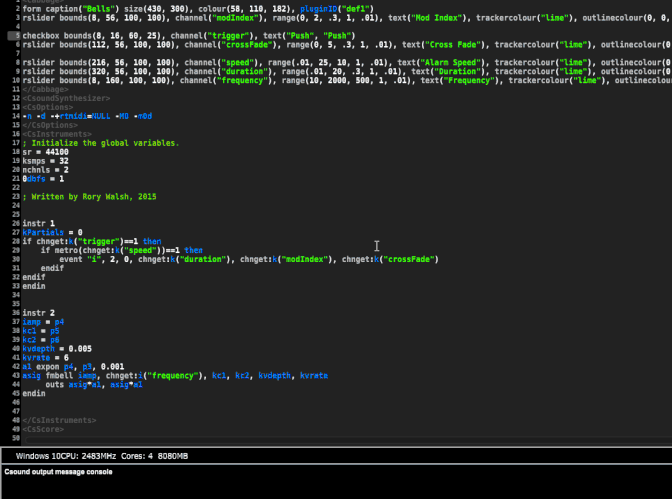This screenshot has width=672, height=499.
Task: Click the 'kPartials = 0' line
Action: point(52,232)
